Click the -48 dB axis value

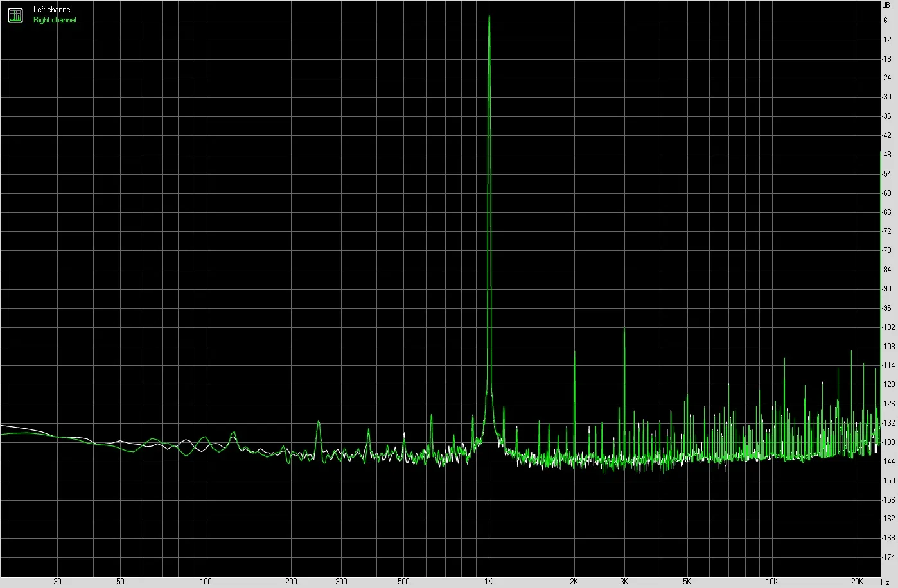point(886,155)
